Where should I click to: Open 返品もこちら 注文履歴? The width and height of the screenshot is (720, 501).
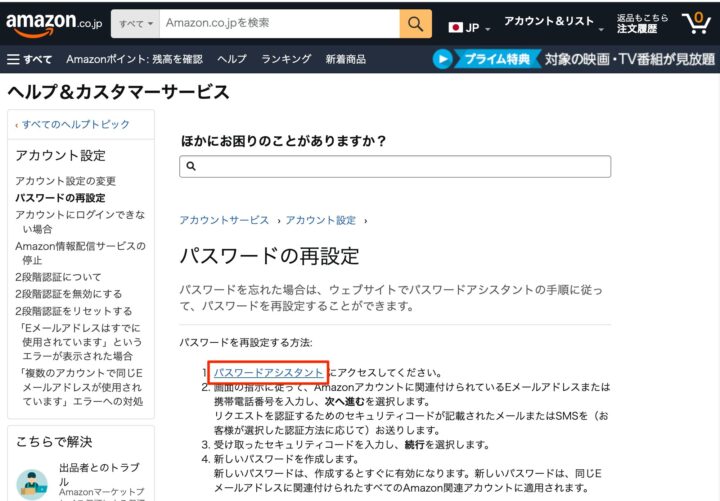(642, 23)
